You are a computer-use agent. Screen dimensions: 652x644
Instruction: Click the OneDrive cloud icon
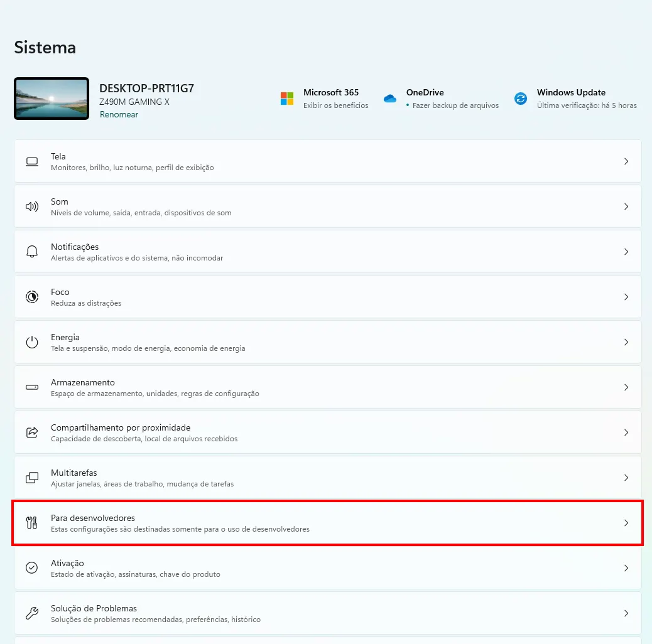pos(391,99)
